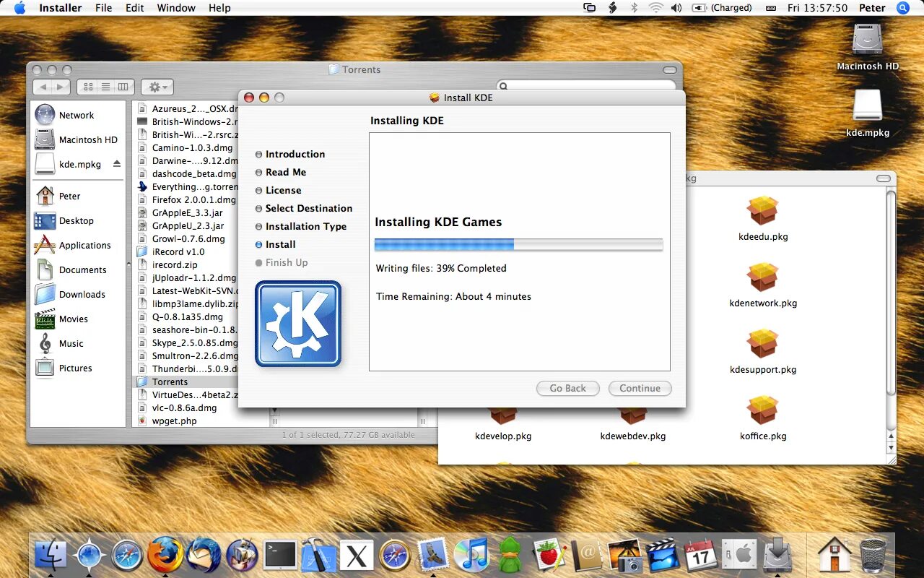Viewport: 924px width, 578px height.
Task: Open Terminal from the Dock
Action: tap(280, 555)
